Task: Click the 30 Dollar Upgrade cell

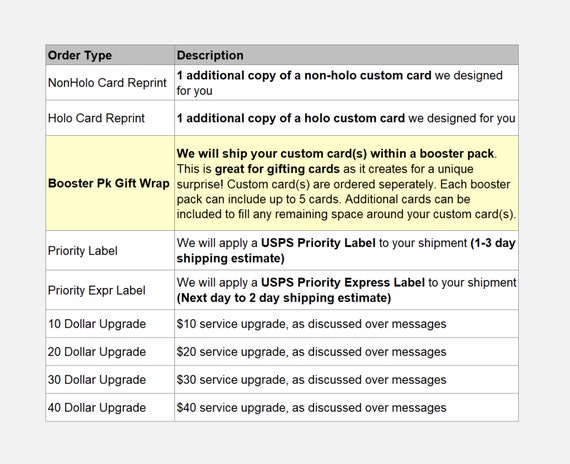Action: pyautogui.click(x=110, y=380)
